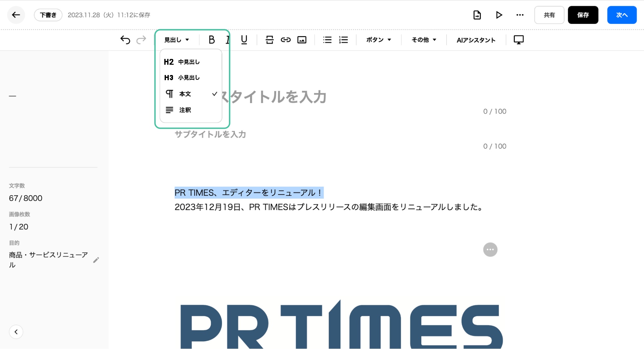The width and height of the screenshot is (644, 349).
Task: Click the Desktop preview icon
Action: [x=518, y=40]
